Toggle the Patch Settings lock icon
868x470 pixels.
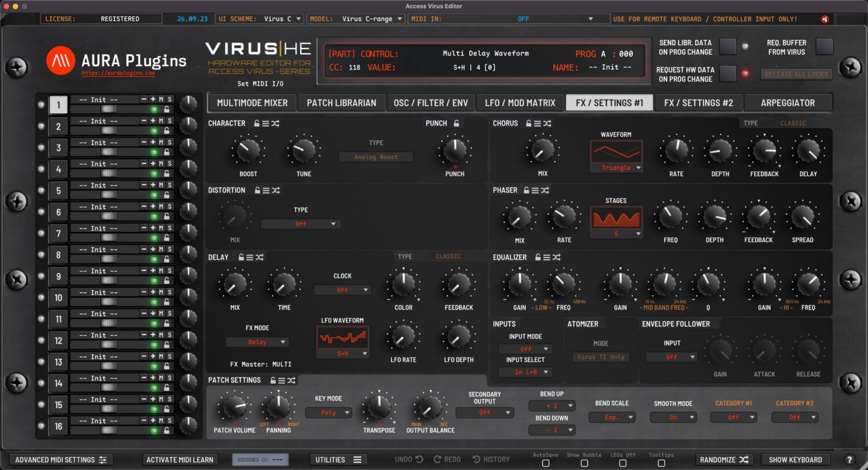click(273, 380)
